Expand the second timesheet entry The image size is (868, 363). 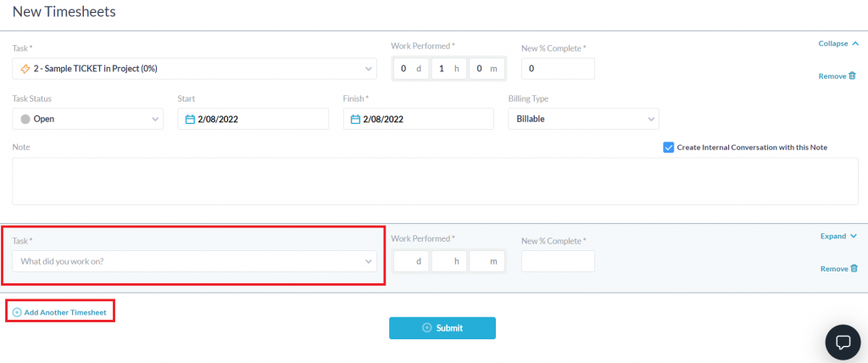838,237
